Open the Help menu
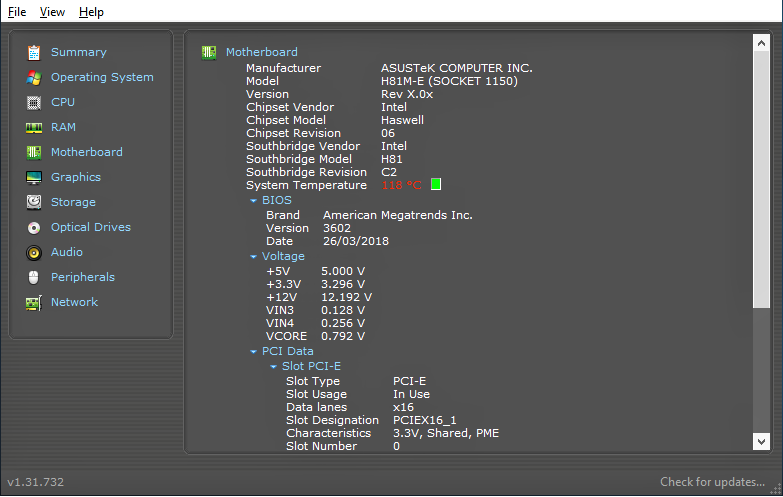Screen dimensions: 783x497 point(91,11)
